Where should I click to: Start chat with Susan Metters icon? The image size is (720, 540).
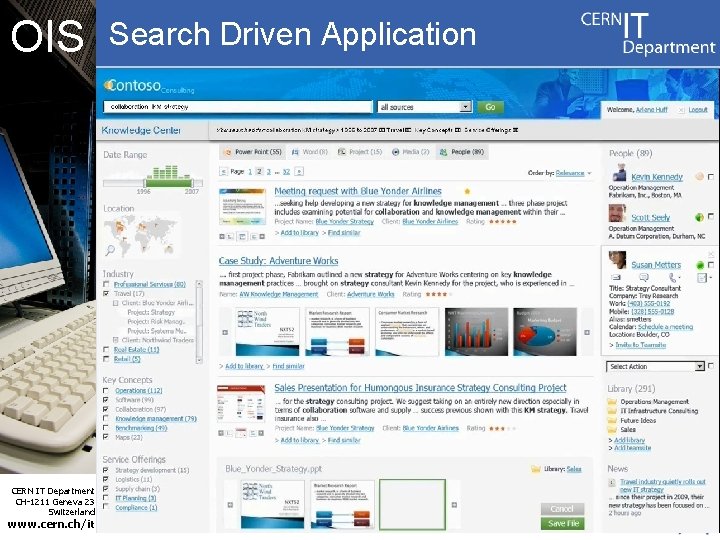pyautogui.click(x=644, y=277)
